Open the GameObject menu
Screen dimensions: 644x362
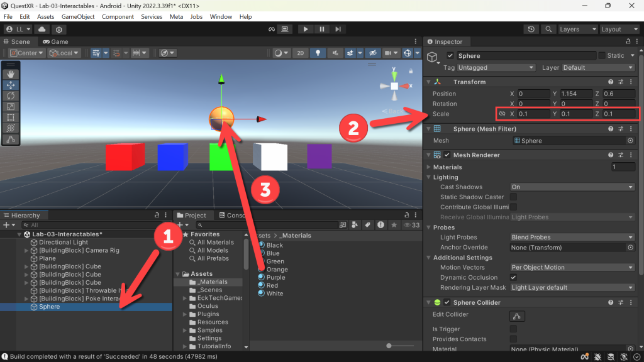78,17
